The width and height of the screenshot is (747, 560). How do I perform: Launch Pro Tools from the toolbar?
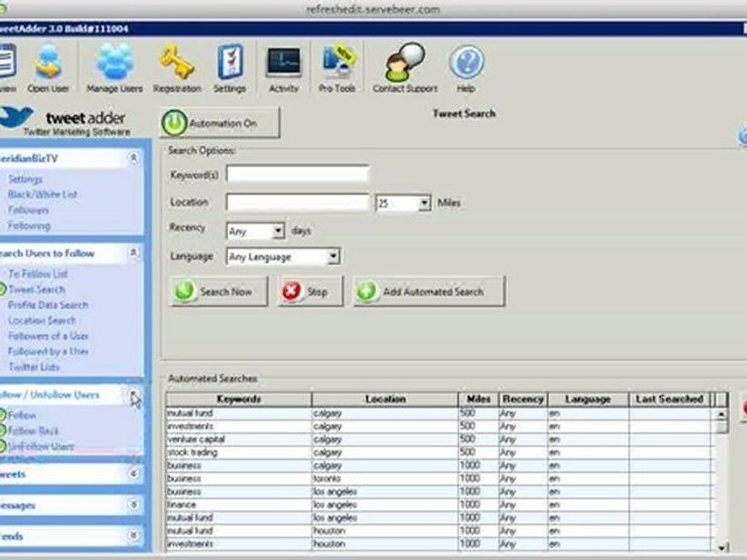coord(337,62)
